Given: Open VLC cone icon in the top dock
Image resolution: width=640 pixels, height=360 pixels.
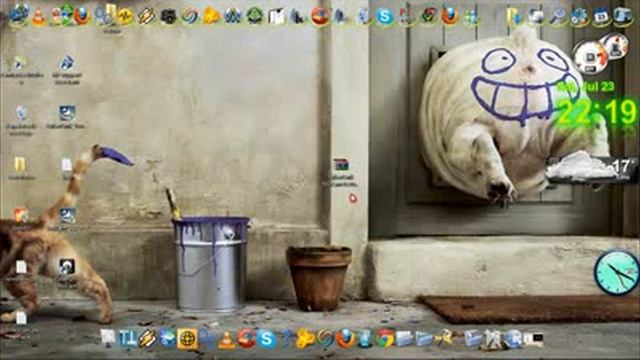Looking at the screenshot, I should (39, 18).
